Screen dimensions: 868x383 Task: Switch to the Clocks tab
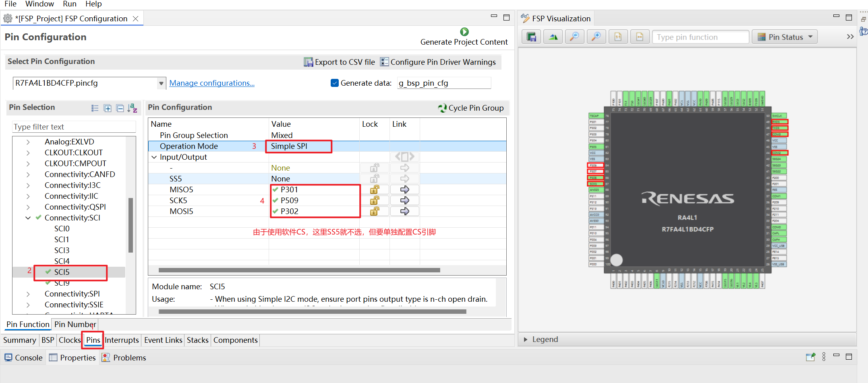(70, 340)
